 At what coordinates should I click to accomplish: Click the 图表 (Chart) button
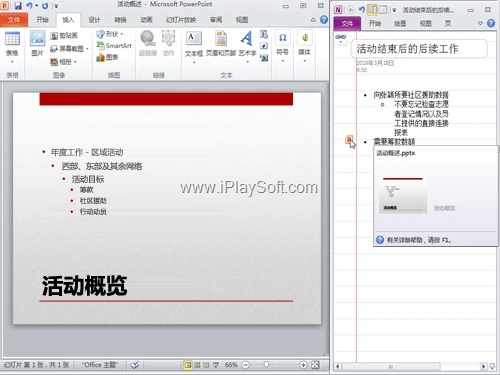tap(107, 57)
